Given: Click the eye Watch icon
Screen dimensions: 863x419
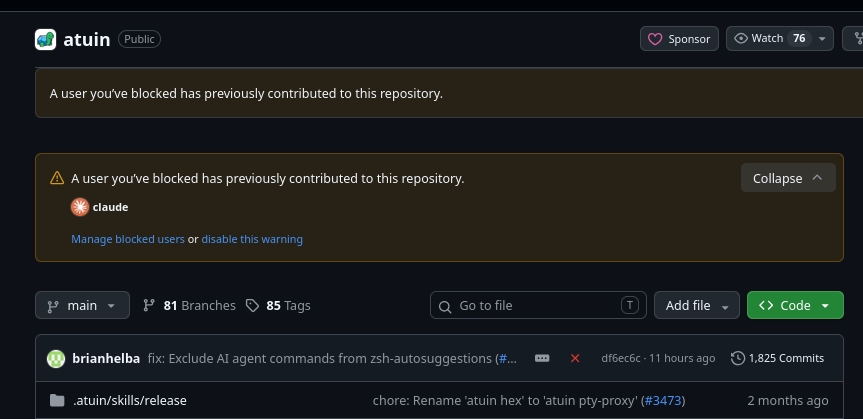Looking at the screenshot, I should click(x=741, y=39).
